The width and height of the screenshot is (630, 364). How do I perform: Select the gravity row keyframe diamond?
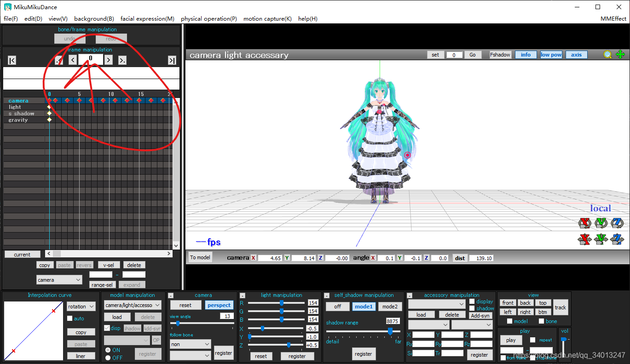click(x=49, y=119)
